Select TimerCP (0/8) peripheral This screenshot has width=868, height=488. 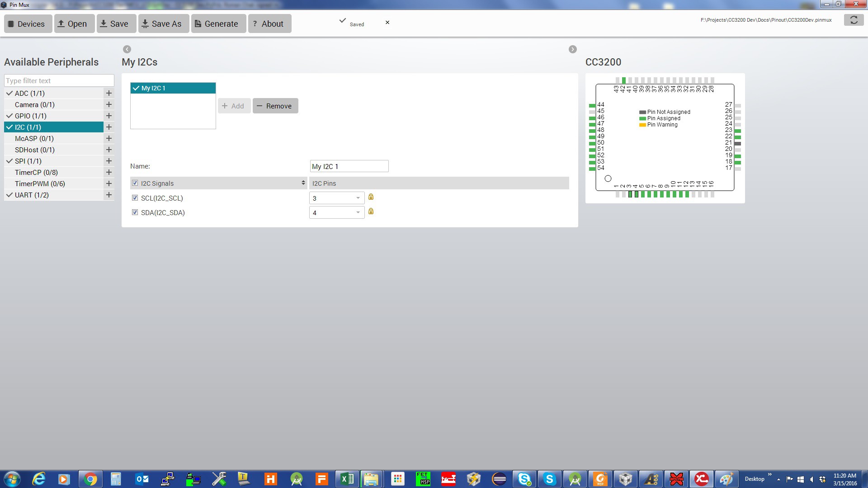[54, 172]
